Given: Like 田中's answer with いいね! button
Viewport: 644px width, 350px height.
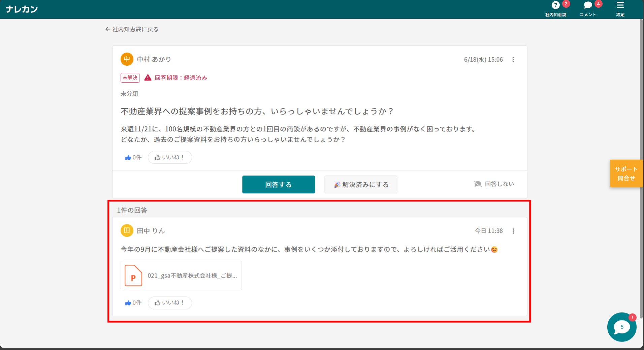Looking at the screenshot, I should [170, 303].
